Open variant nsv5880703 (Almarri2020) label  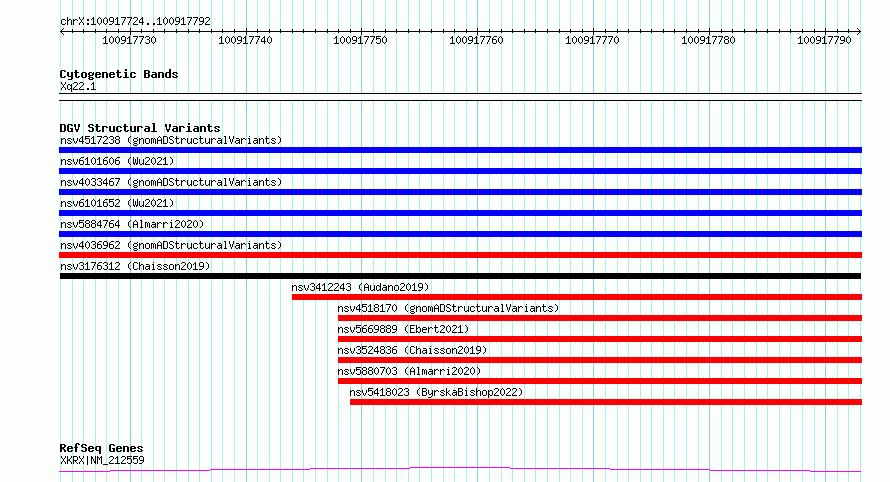[x=409, y=371]
